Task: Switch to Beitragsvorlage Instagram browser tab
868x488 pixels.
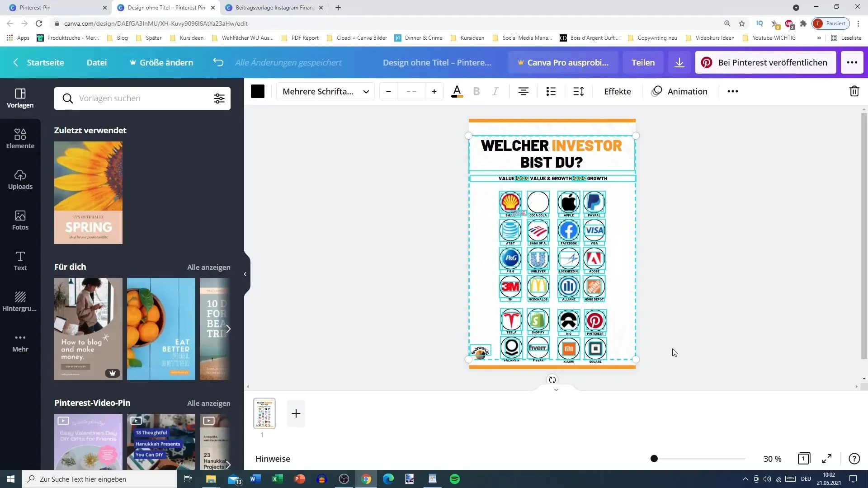Action: click(x=275, y=8)
